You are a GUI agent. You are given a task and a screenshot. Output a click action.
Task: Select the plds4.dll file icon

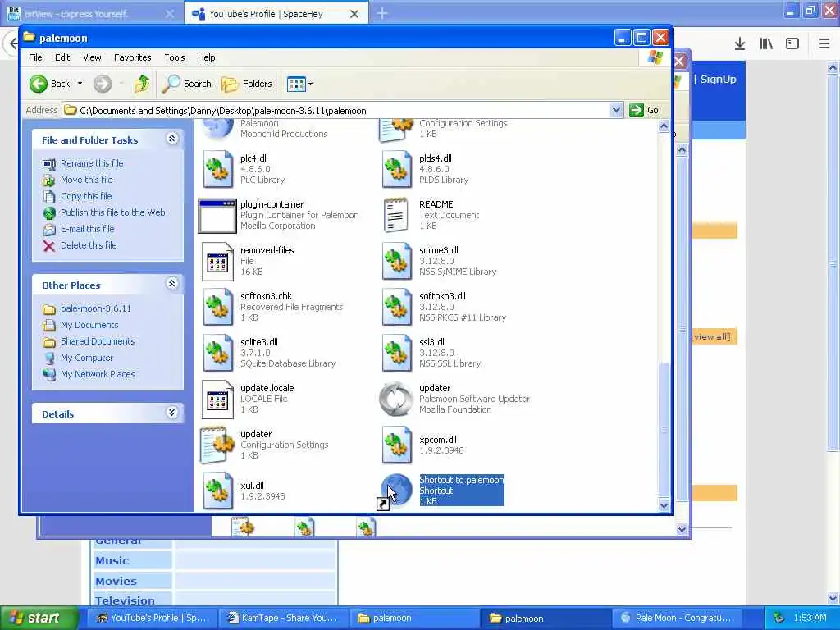pos(396,169)
